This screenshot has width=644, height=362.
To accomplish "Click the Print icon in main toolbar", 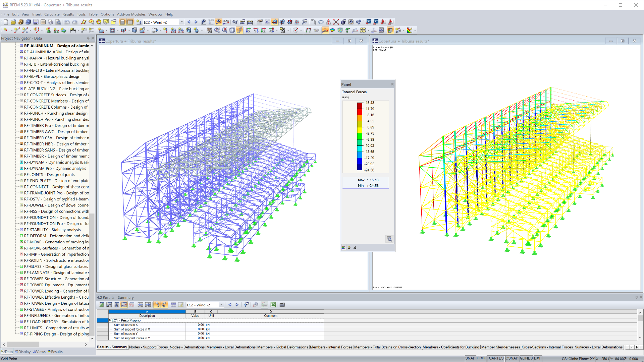I will pos(51,22).
